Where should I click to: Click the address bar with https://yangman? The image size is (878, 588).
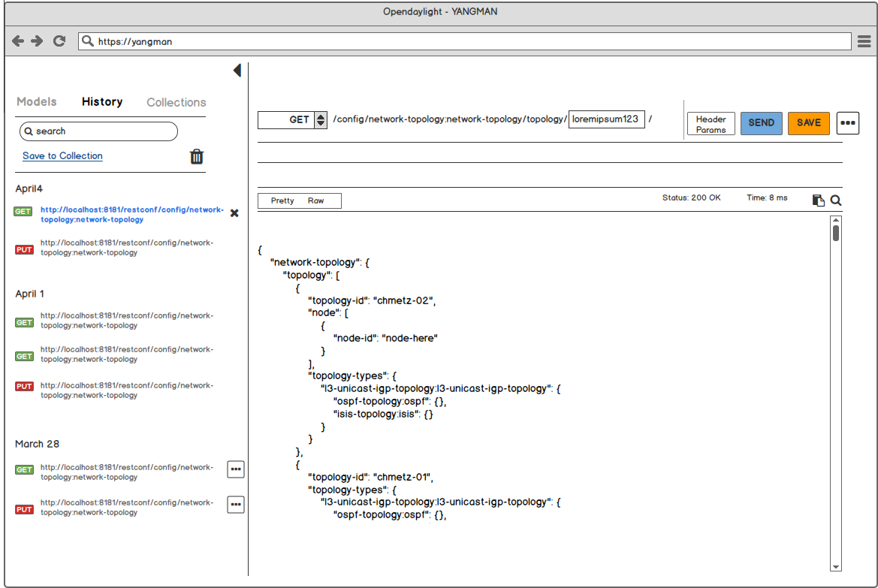[x=465, y=41]
